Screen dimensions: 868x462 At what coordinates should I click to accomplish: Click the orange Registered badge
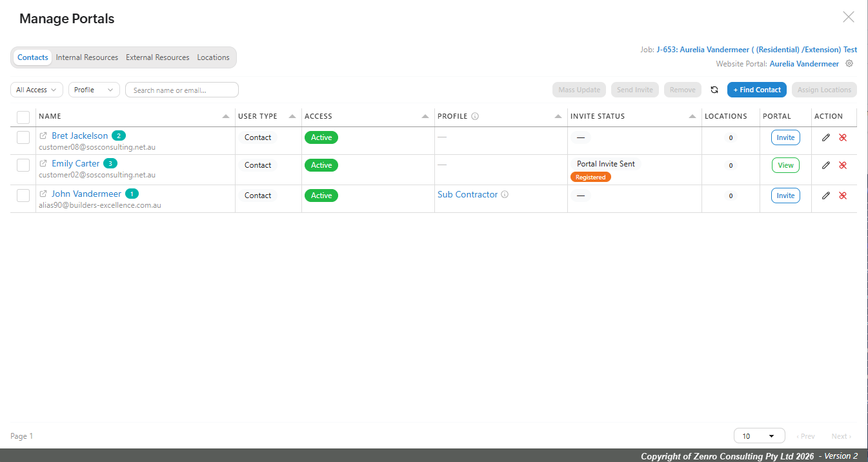point(590,177)
